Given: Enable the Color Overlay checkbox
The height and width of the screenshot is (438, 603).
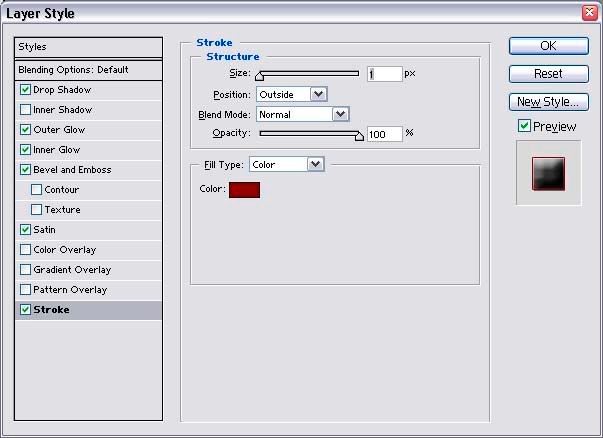Looking at the screenshot, I should pyautogui.click(x=25, y=250).
